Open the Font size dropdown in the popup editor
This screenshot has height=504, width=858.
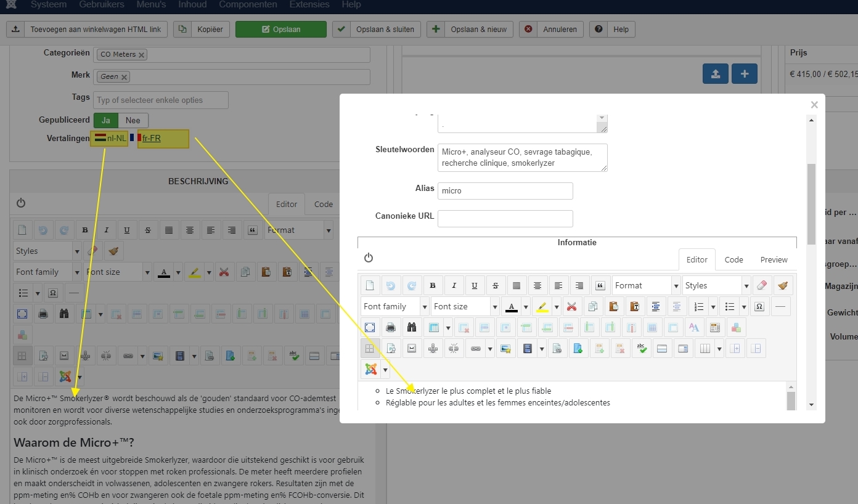pyautogui.click(x=465, y=306)
